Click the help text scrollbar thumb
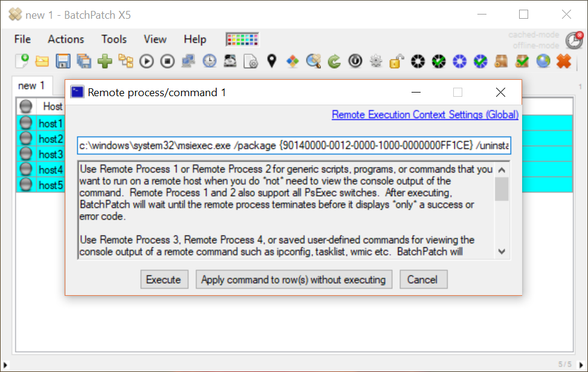 [x=502, y=189]
